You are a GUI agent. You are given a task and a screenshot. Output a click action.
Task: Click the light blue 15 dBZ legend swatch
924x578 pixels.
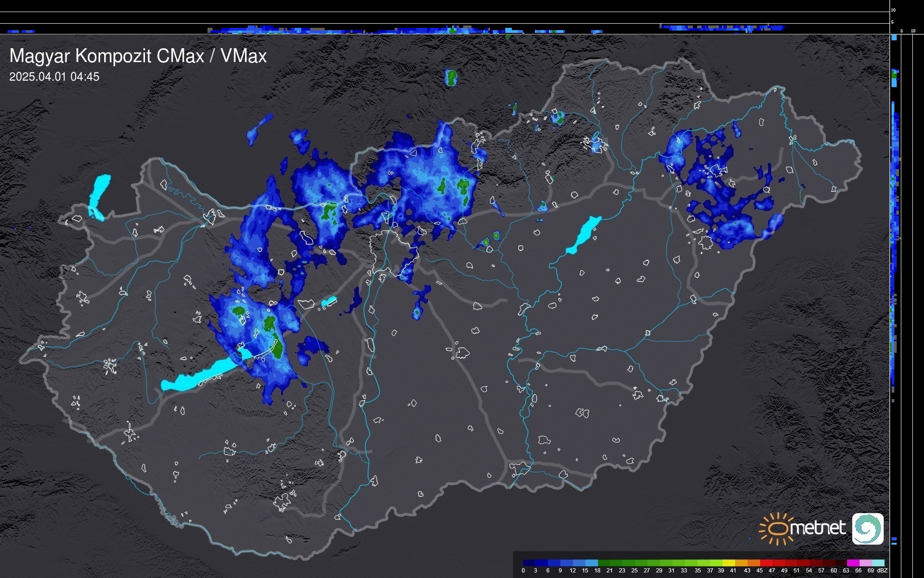point(591,563)
